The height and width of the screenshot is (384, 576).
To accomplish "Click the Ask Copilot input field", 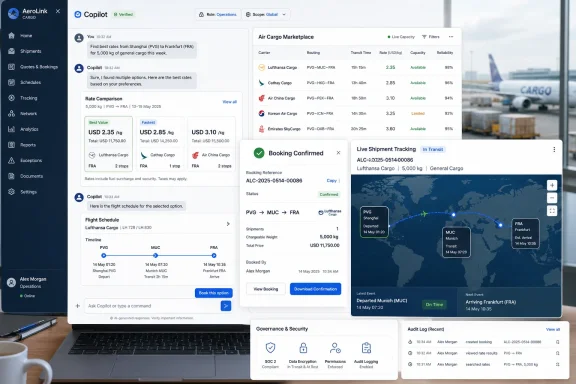I will tap(152, 306).
